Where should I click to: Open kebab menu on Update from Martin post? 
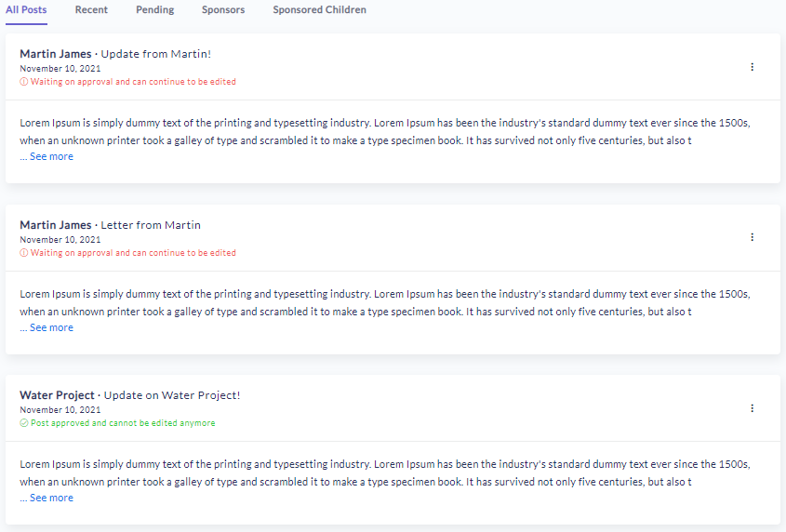pos(752,67)
